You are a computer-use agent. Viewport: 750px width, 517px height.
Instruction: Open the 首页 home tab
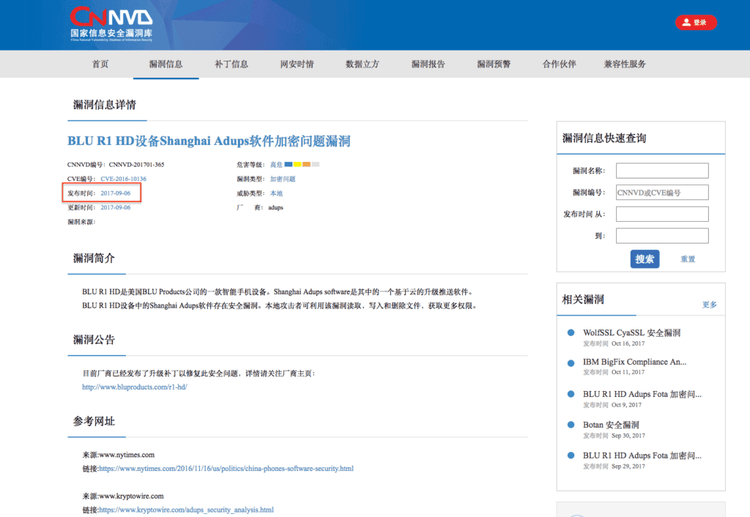[100, 64]
